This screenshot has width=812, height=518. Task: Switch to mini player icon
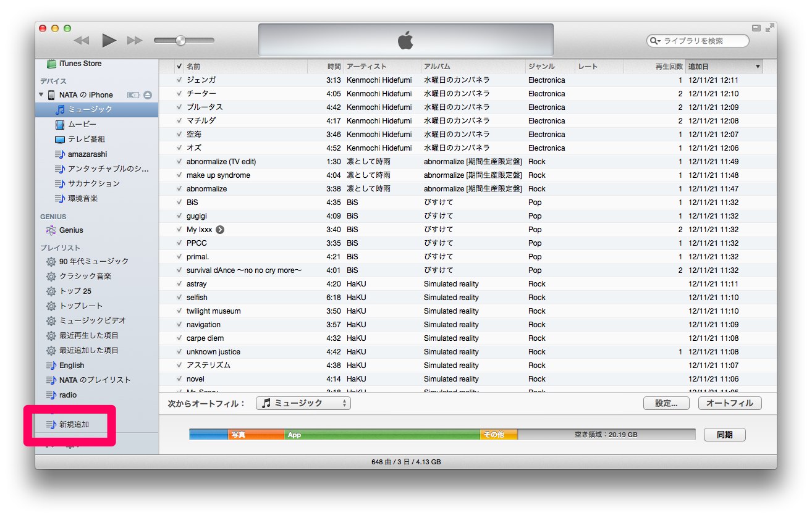756,28
